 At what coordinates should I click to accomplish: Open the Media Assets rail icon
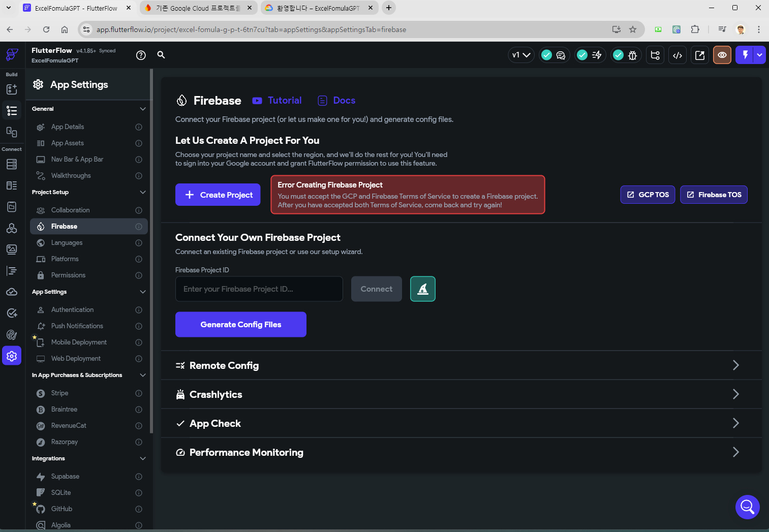(x=12, y=249)
